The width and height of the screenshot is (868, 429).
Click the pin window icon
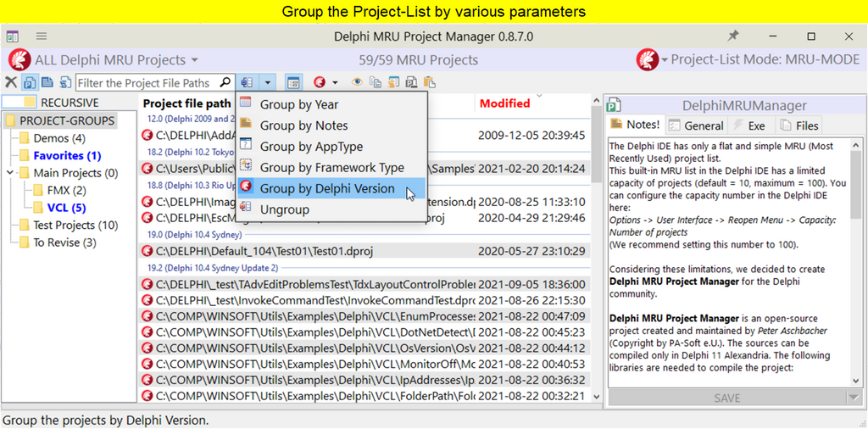coord(733,36)
